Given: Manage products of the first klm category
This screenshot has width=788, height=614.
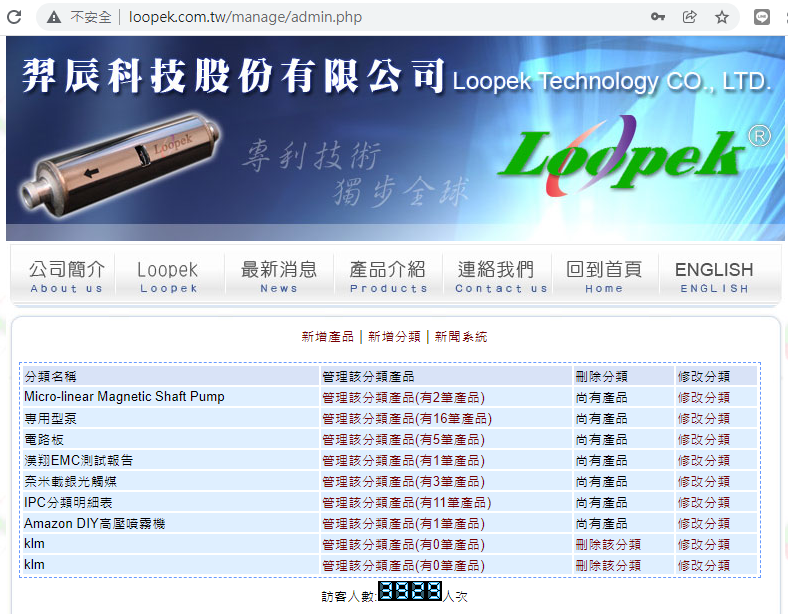Looking at the screenshot, I should click(x=404, y=545).
